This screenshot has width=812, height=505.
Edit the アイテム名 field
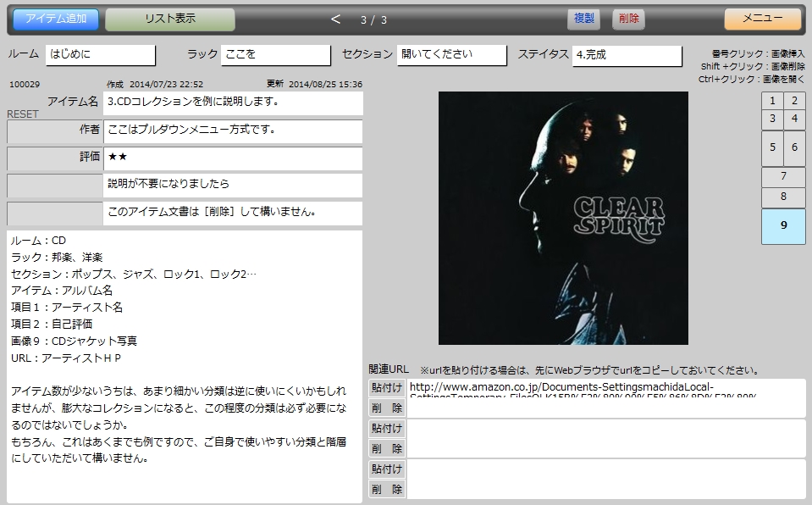[x=233, y=103]
